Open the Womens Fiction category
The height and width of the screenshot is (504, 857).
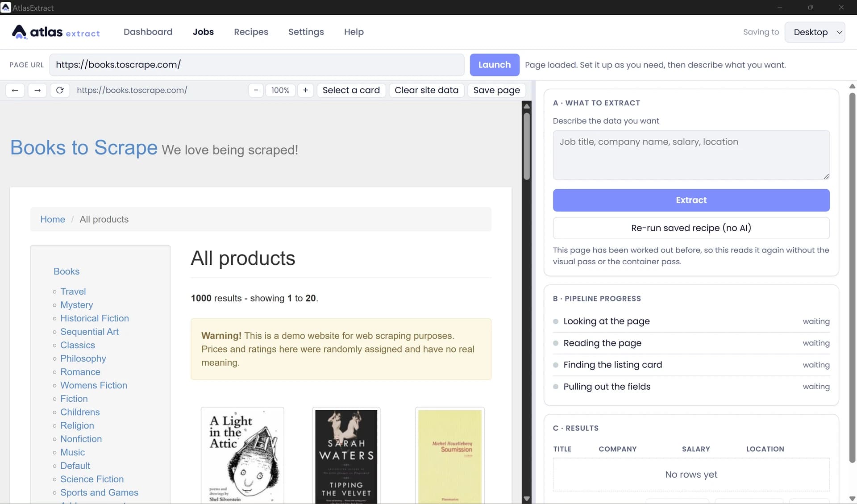[94, 385]
